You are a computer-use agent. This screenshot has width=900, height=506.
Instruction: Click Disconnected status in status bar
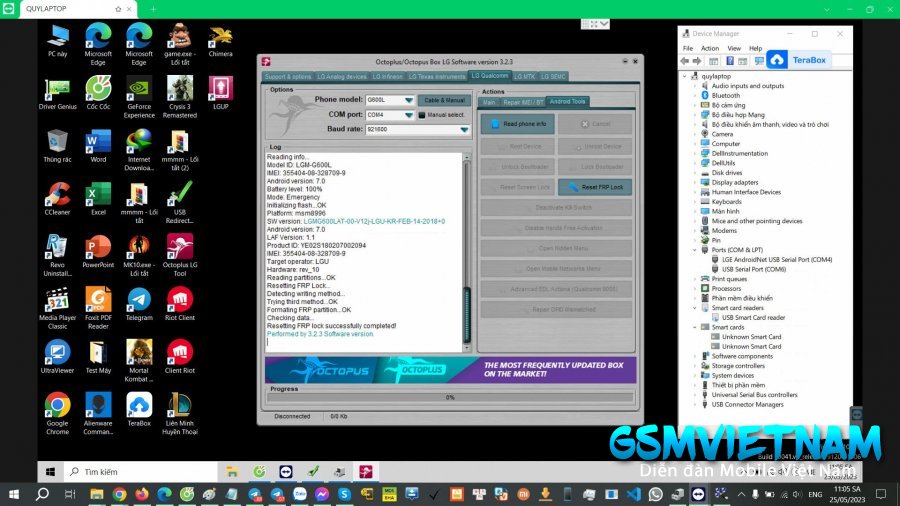292,417
